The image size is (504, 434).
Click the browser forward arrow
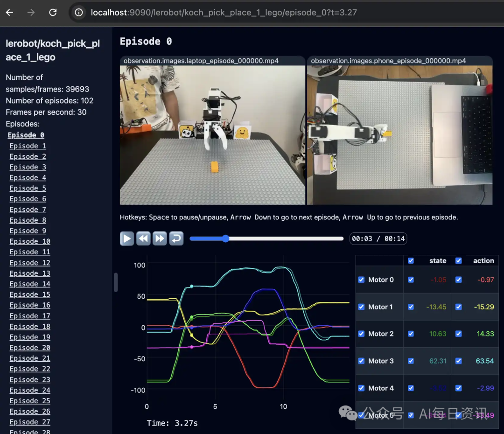pyautogui.click(x=31, y=13)
